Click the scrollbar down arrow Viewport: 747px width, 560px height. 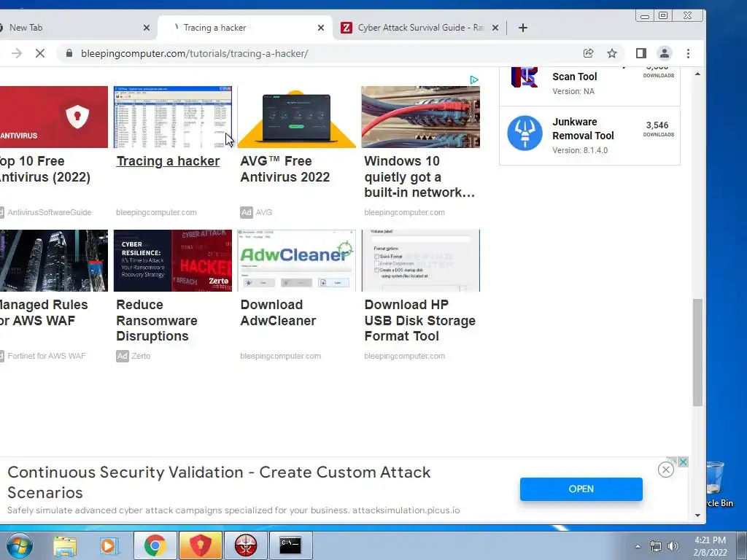tap(698, 516)
